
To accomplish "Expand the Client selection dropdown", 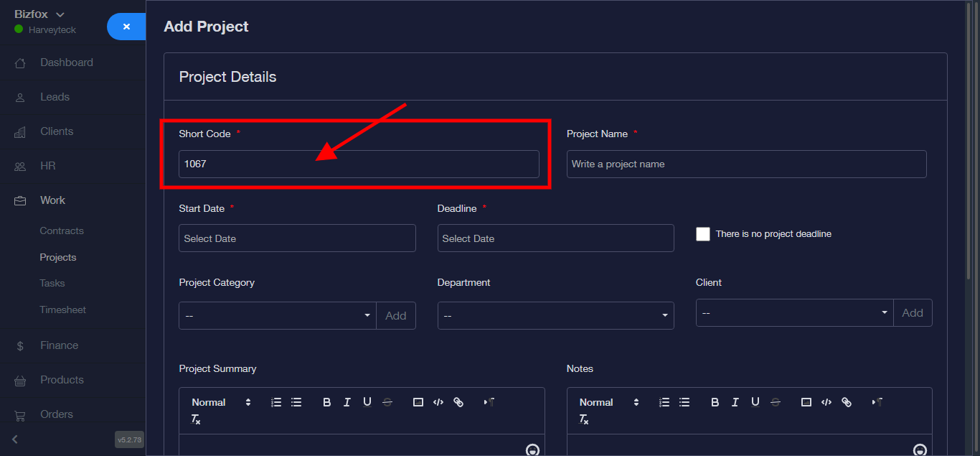I will pos(794,313).
